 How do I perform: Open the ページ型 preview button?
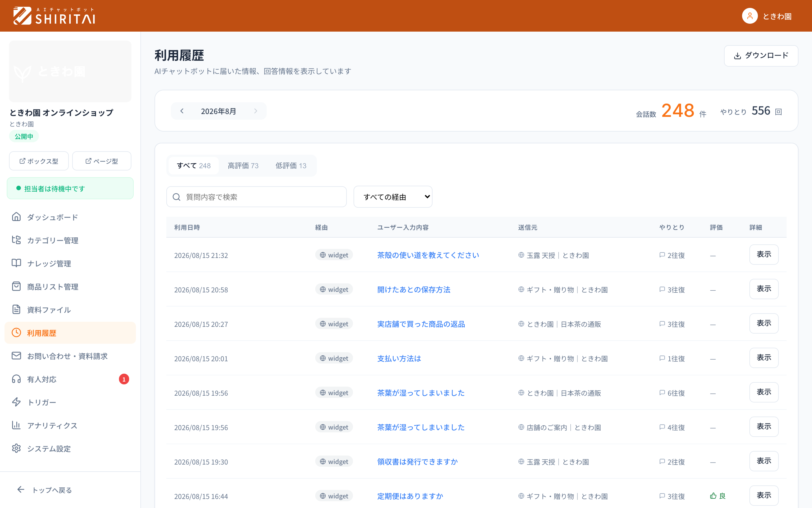click(102, 161)
